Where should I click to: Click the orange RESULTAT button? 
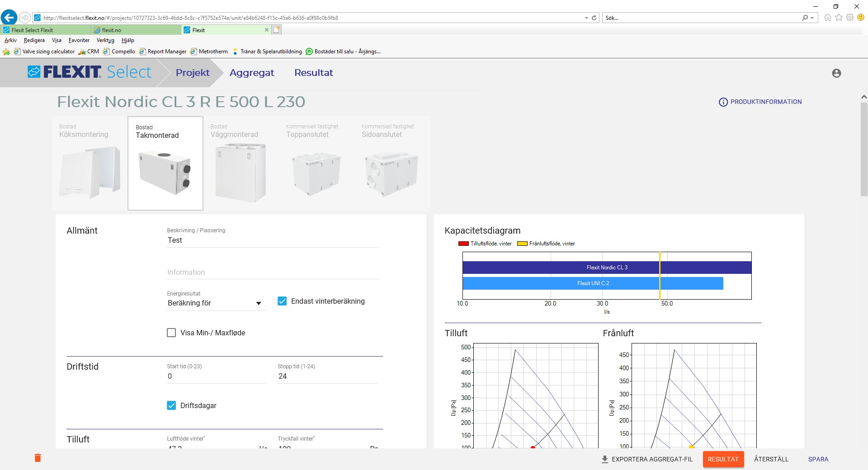[723, 459]
